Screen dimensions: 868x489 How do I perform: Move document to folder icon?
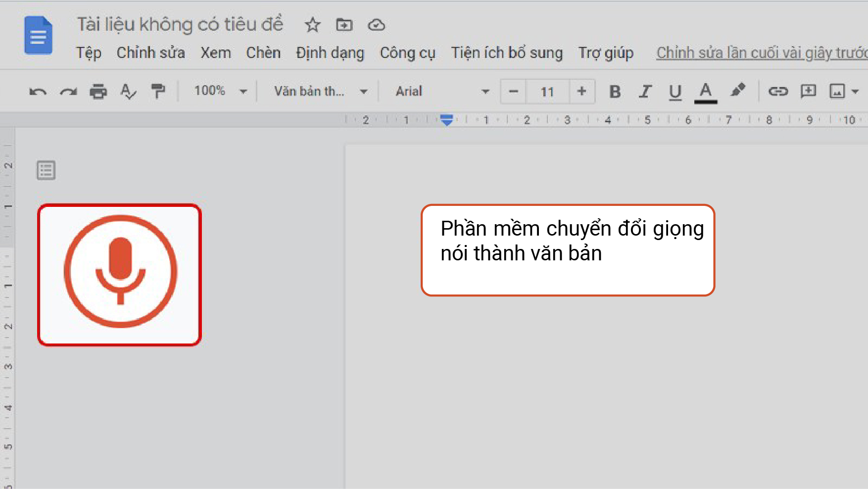click(x=344, y=25)
